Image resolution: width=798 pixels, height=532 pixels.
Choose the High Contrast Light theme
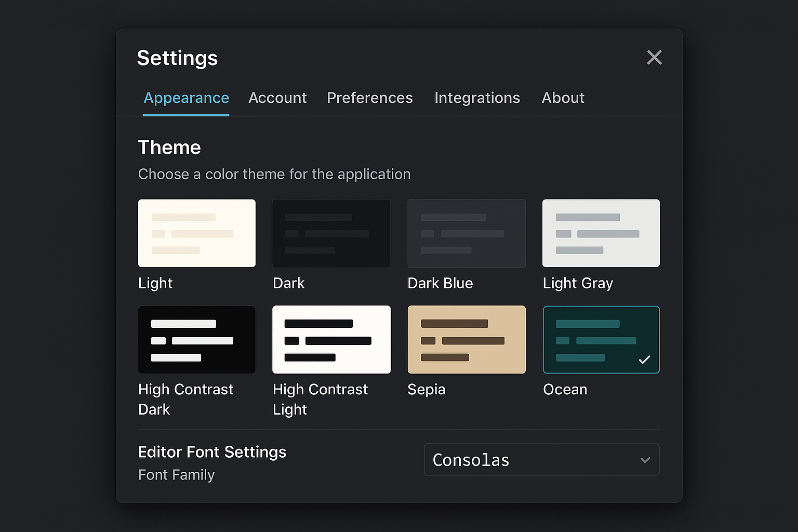331,339
